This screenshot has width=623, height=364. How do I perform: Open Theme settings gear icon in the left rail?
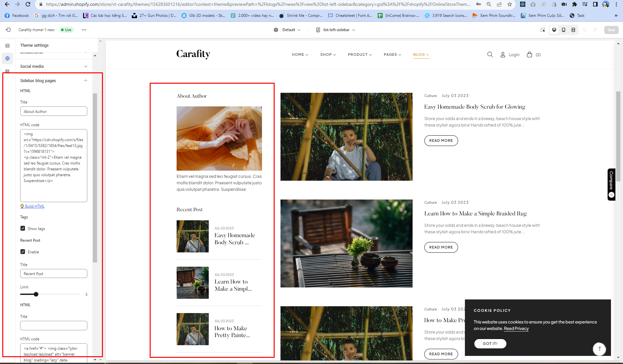(7, 58)
